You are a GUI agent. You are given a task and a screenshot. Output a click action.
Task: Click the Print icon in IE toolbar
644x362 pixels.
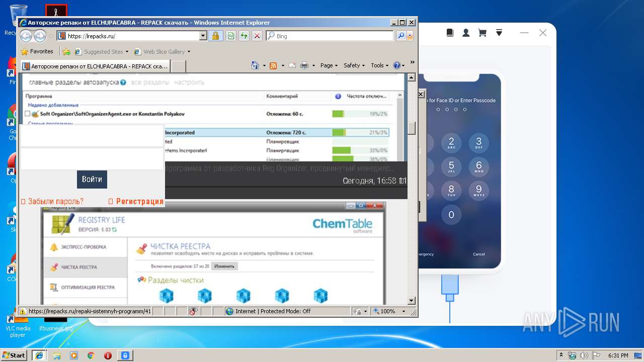point(304,65)
